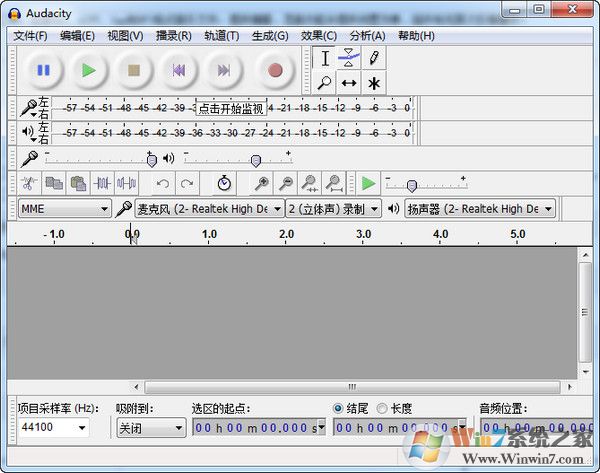600x473 pixels.
Task: Click the horizontal scrollbar below the track area
Action: tap(300, 386)
